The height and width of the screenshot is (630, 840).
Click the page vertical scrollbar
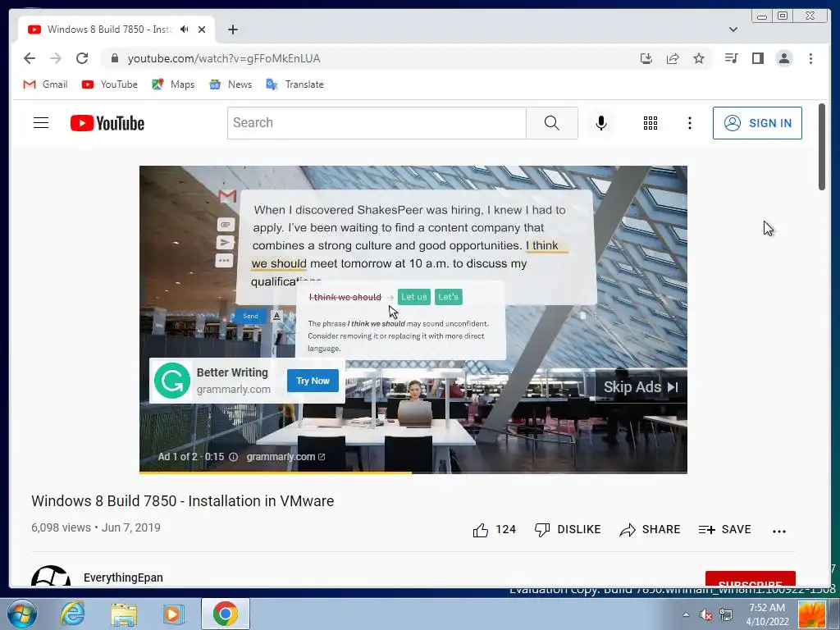point(822,147)
